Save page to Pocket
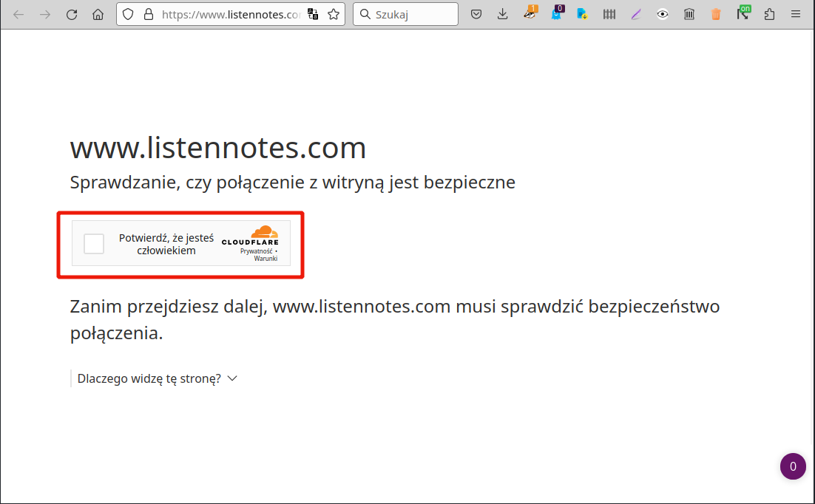 point(477,14)
